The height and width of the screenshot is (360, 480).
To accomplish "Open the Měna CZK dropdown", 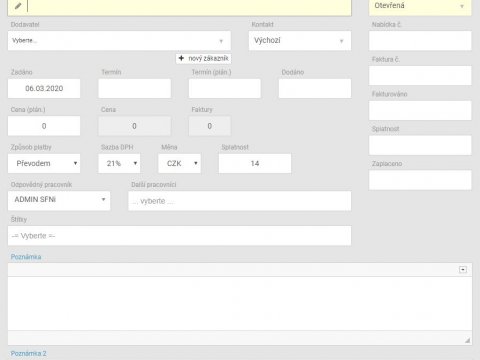I will pos(180,163).
